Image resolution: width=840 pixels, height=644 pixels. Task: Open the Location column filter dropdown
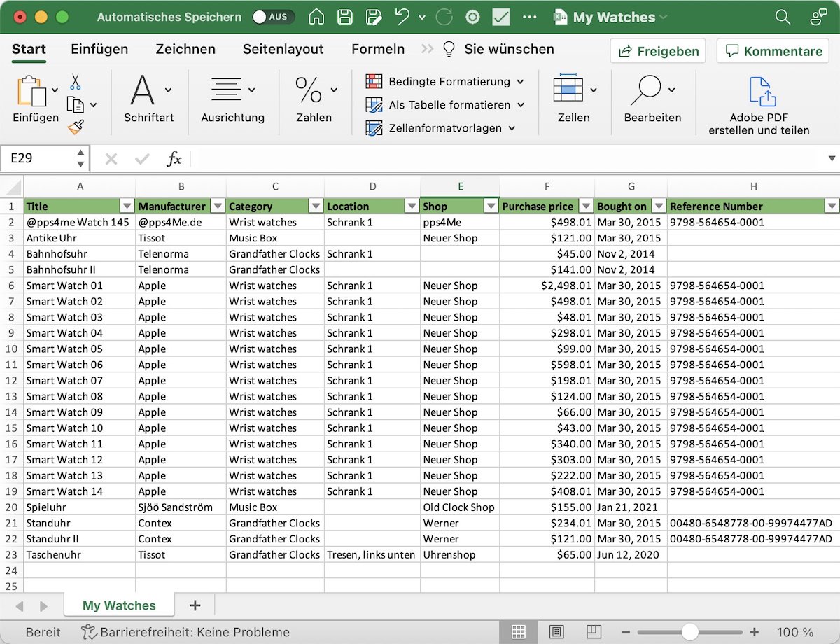(412, 206)
